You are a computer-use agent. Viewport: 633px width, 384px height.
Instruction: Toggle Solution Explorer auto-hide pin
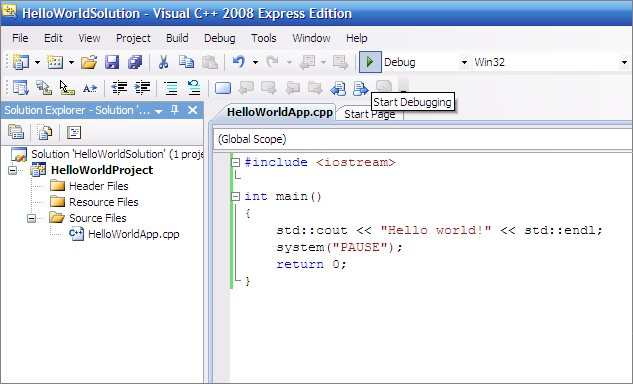175,110
